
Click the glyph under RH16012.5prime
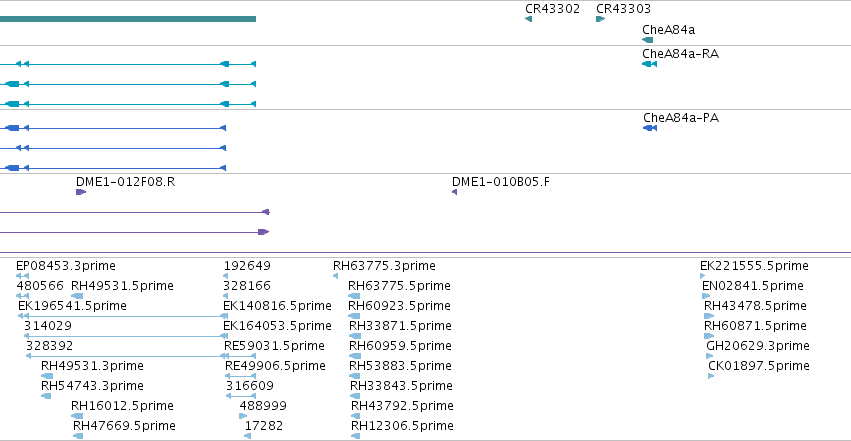[77, 417]
